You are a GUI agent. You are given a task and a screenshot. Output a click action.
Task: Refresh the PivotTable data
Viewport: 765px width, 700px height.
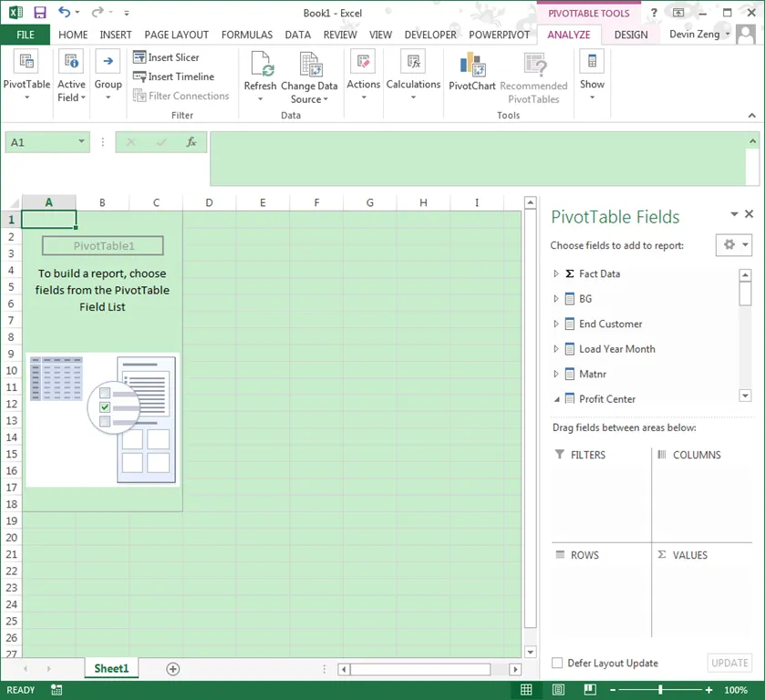tap(261, 77)
